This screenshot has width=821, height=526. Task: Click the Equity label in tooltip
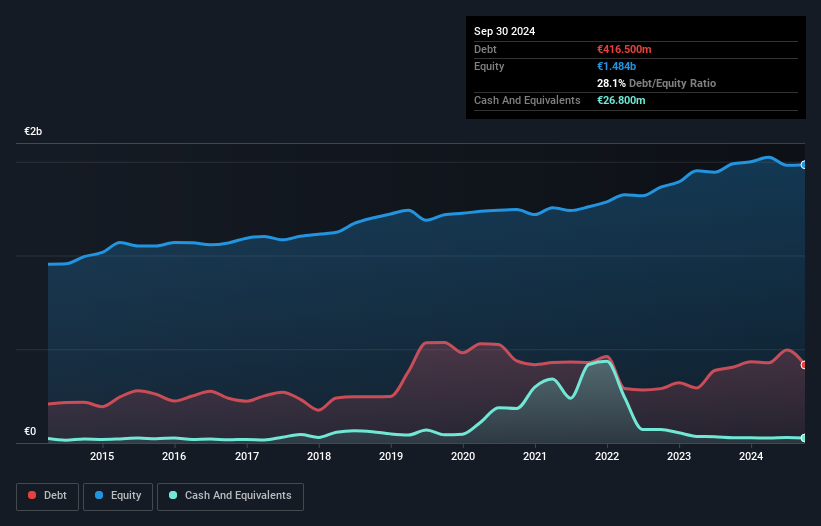489,66
